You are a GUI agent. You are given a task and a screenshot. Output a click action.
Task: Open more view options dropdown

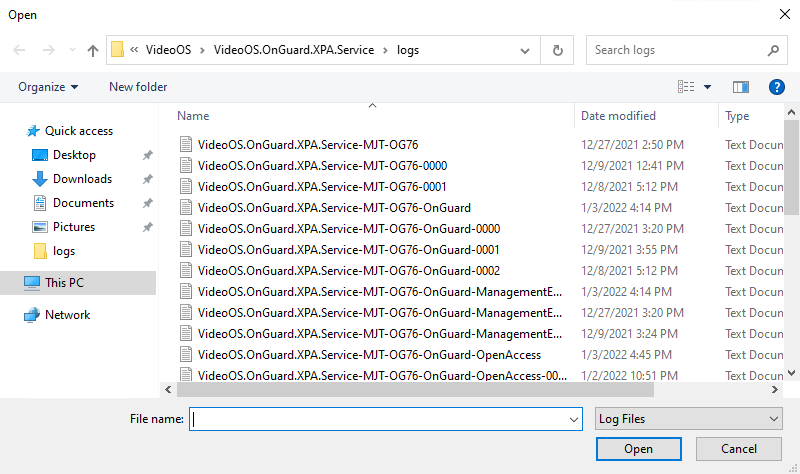[x=707, y=87]
